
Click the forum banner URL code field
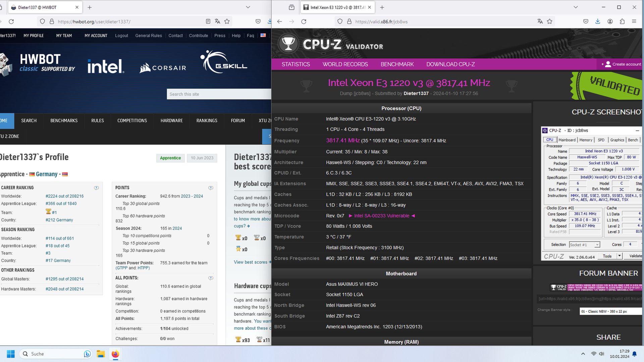click(590, 299)
